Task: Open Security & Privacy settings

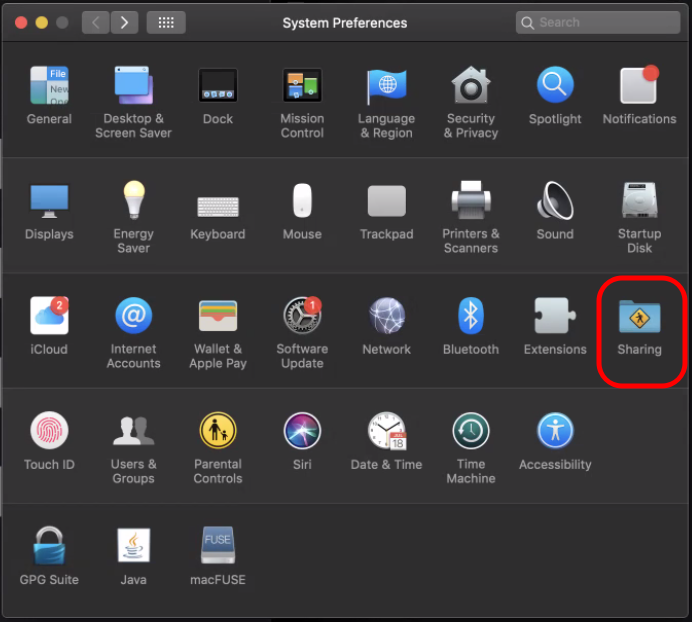Action: click(471, 87)
